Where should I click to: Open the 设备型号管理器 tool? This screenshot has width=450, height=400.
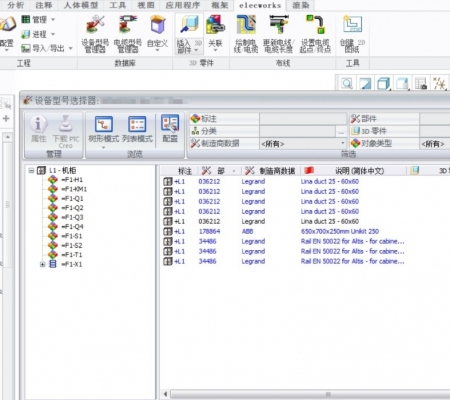95,33
